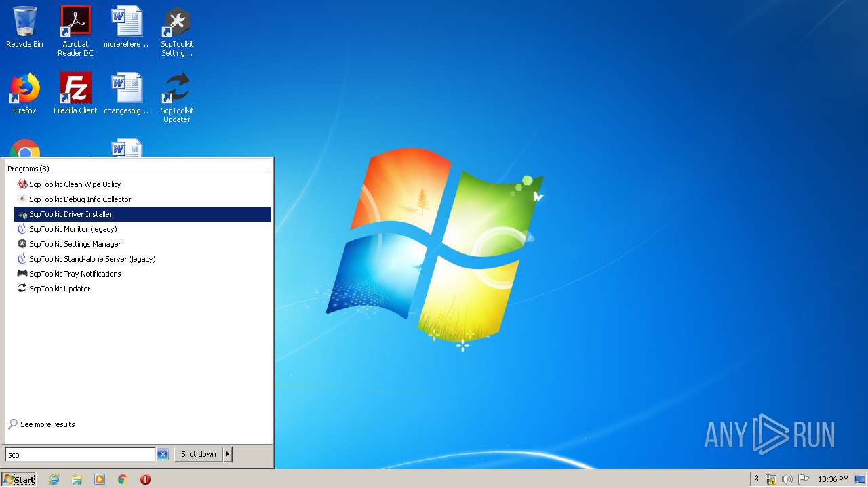The height and width of the screenshot is (488, 868).
Task: Open Chrome from the taskbar
Action: [123, 479]
